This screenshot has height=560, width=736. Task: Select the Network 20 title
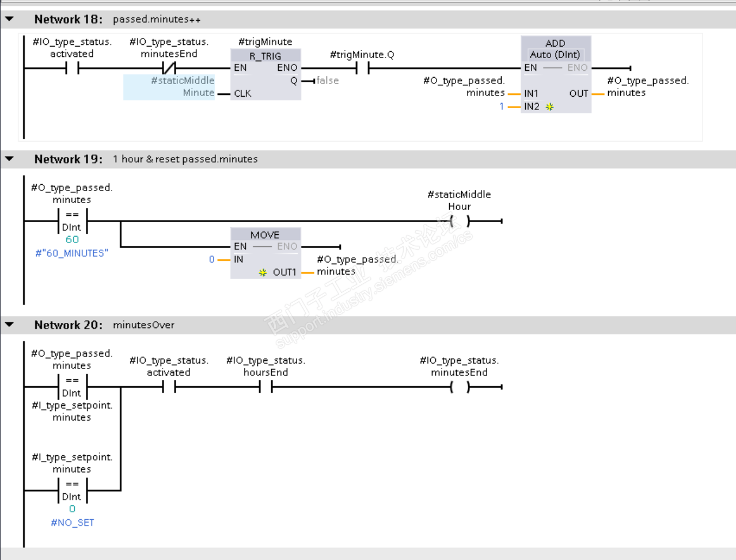[69, 325]
